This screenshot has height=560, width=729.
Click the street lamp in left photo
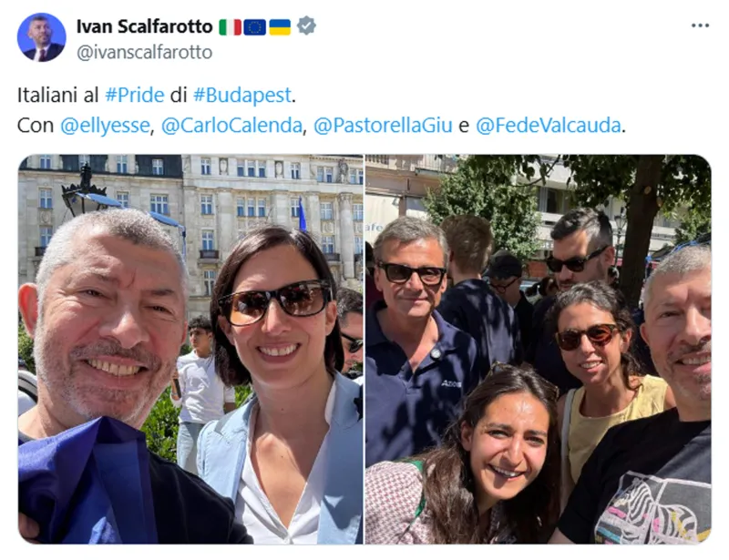coord(85,191)
